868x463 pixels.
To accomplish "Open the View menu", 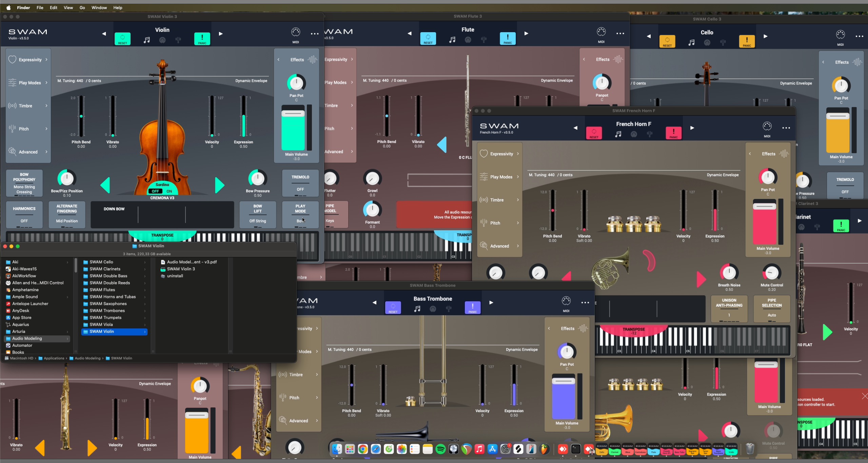I will [x=68, y=7].
